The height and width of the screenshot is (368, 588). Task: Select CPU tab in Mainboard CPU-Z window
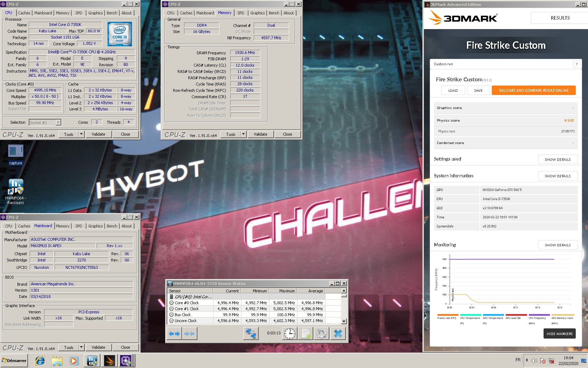click(9, 226)
